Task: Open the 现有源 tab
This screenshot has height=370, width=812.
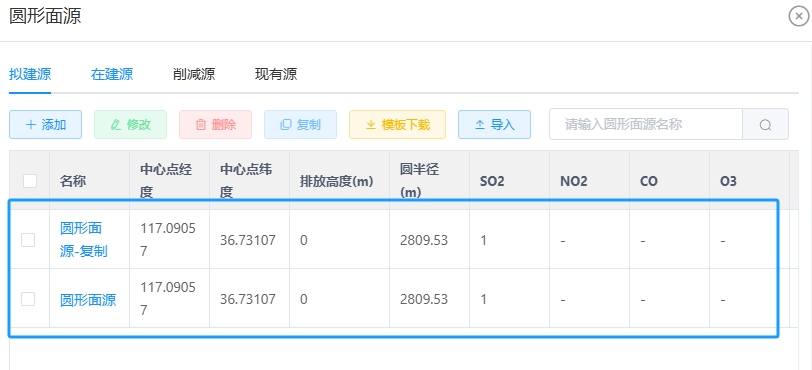Action: (276, 74)
